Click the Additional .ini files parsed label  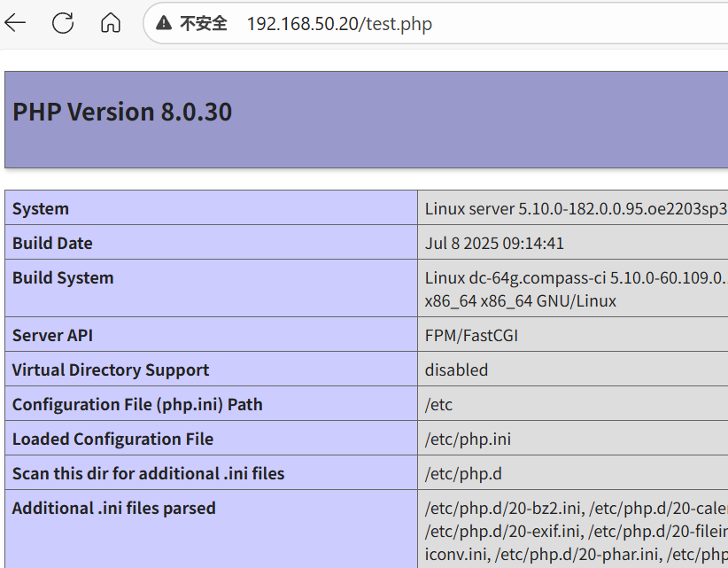[x=114, y=509]
